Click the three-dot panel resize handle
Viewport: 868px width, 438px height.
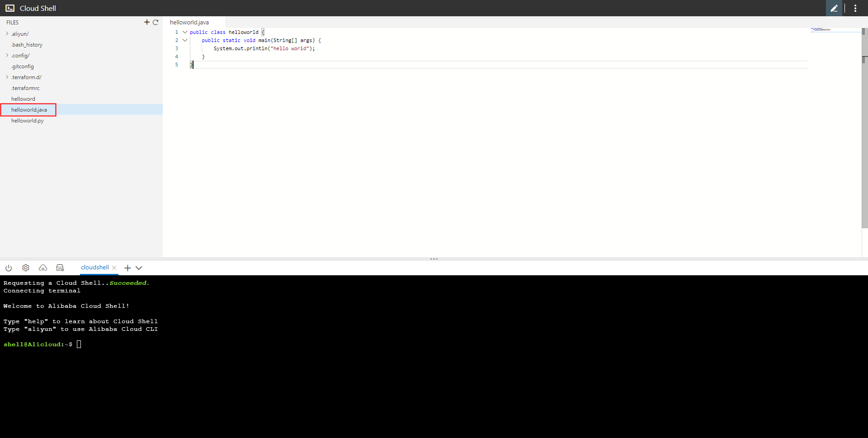coord(434,259)
